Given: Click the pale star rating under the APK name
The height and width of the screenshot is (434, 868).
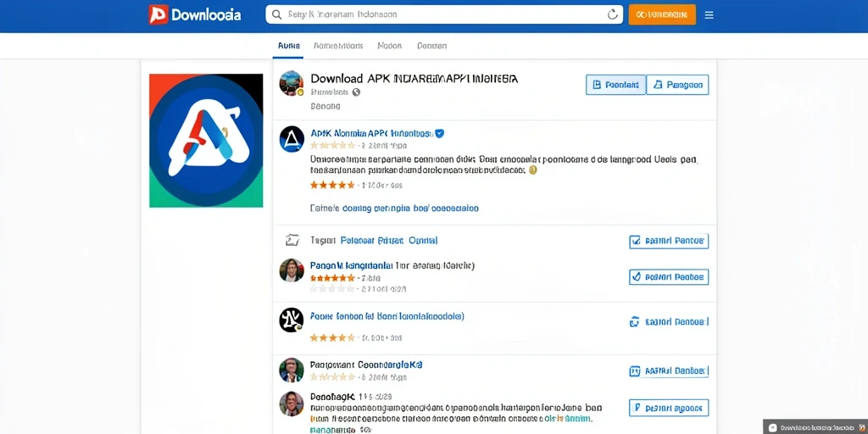Looking at the screenshot, I should click(x=332, y=146).
